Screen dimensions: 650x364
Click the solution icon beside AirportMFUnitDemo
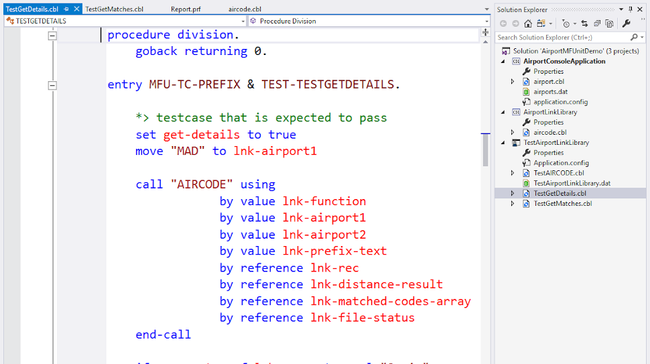[x=506, y=51]
